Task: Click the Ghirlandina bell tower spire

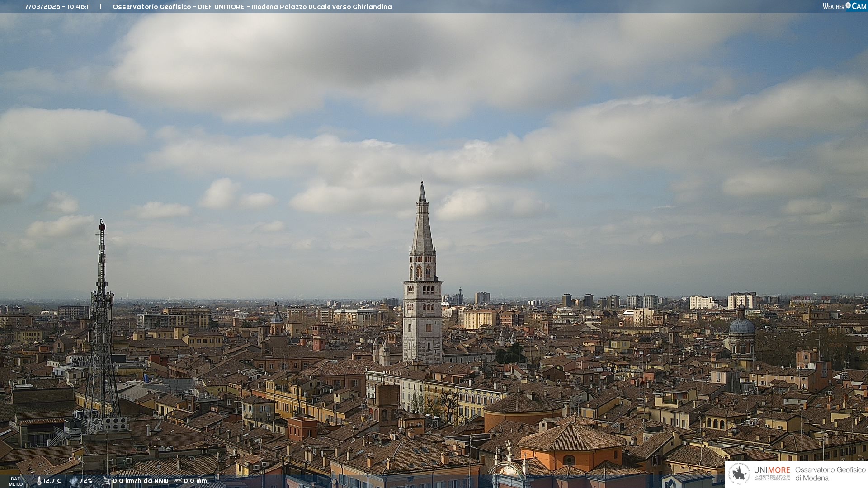Action: [x=422, y=226]
